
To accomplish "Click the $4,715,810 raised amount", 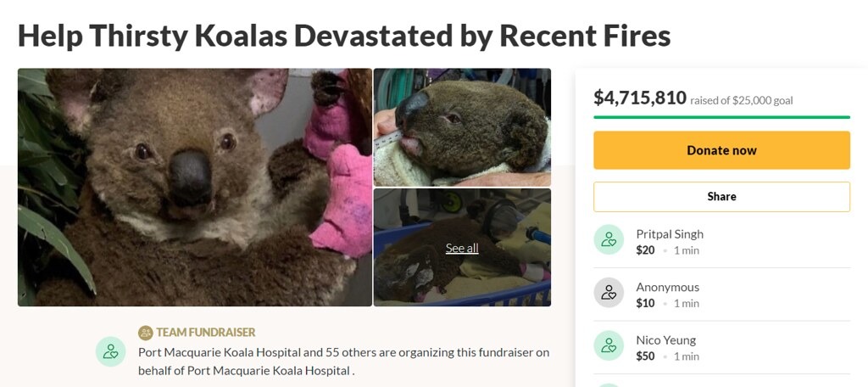I will tap(640, 98).
